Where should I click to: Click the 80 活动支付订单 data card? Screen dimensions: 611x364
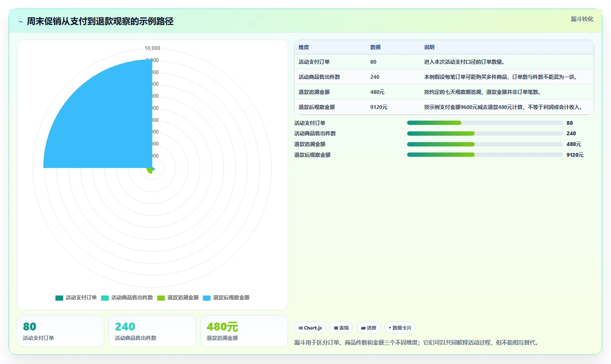[60, 331]
